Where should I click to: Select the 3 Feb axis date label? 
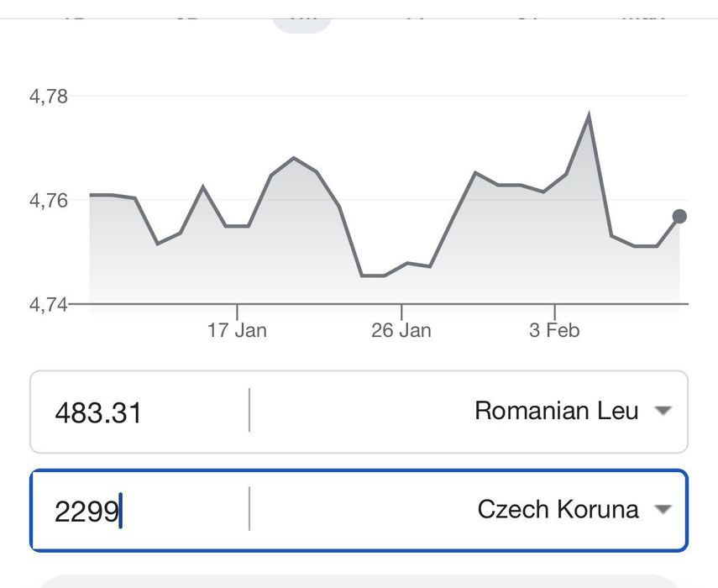(x=554, y=330)
